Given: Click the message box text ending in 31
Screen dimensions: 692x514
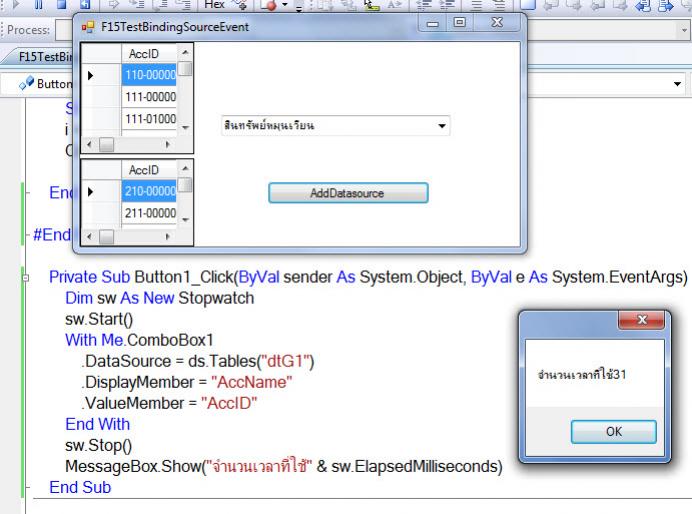Looking at the screenshot, I should point(582,375).
